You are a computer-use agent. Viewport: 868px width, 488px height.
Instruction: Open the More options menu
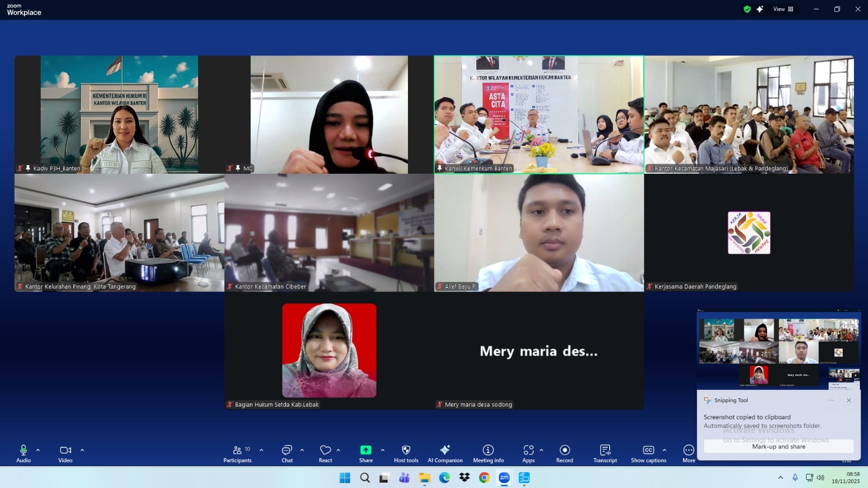688,454
